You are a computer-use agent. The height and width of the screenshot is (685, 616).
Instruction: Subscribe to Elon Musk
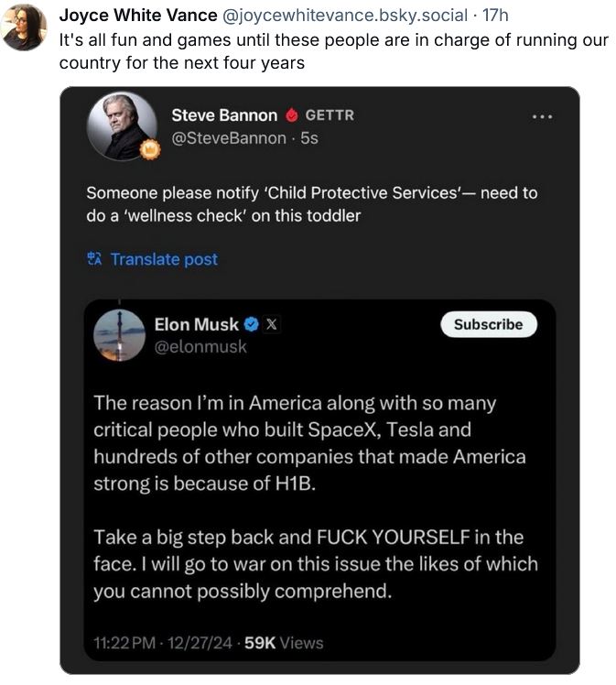pyautogui.click(x=489, y=324)
